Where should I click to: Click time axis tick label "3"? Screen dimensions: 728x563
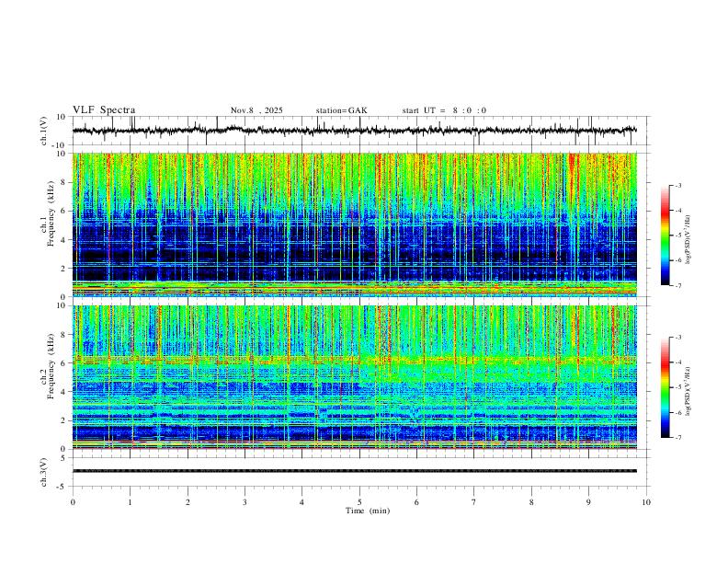[245, 502]
